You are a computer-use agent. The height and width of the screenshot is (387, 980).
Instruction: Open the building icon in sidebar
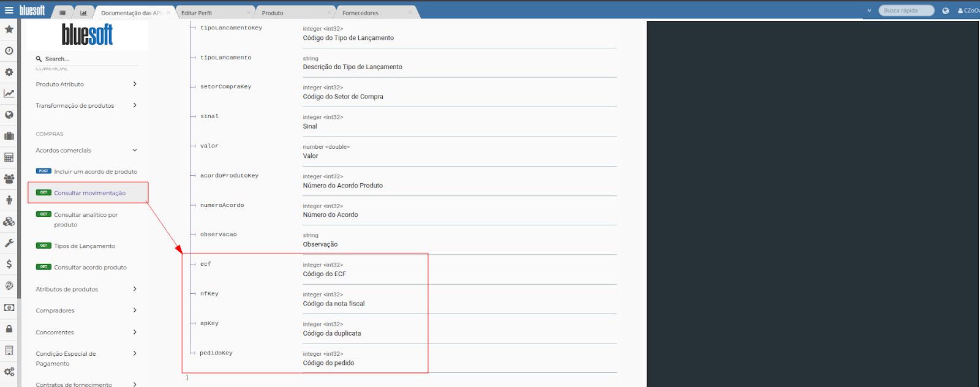pyautogui.click(x=9, y=350)
